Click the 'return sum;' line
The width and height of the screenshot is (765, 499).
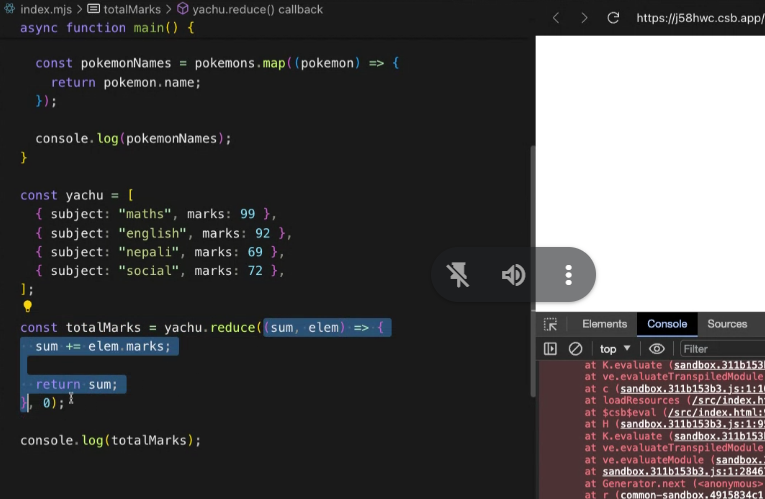76,384
